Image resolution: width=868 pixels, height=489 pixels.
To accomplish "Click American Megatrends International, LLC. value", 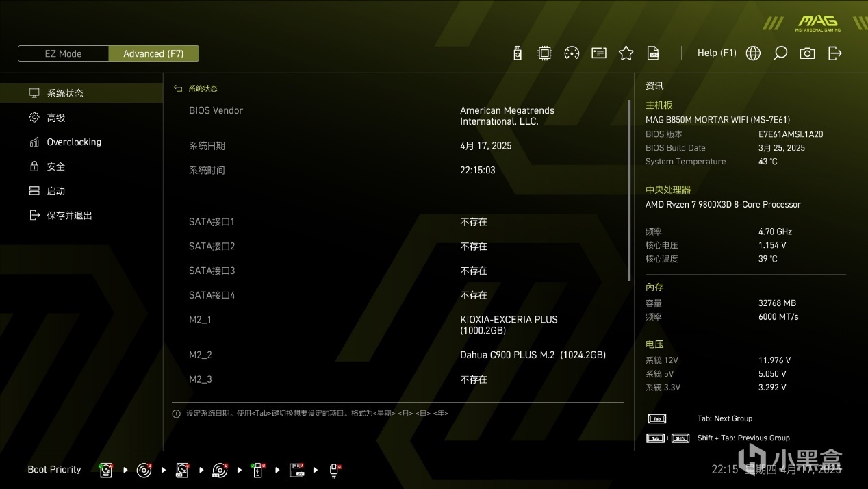I will click(507, 116).
